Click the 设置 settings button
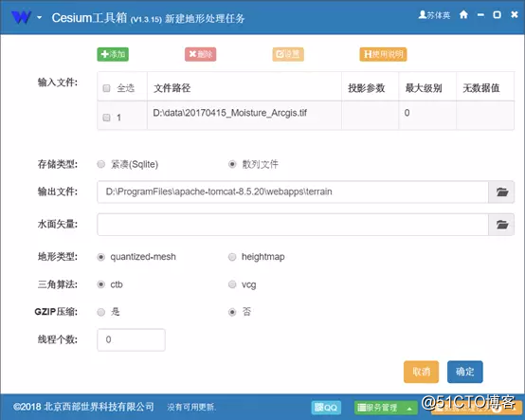This screenshot has height=420, width=525. [x=288, y=54]
